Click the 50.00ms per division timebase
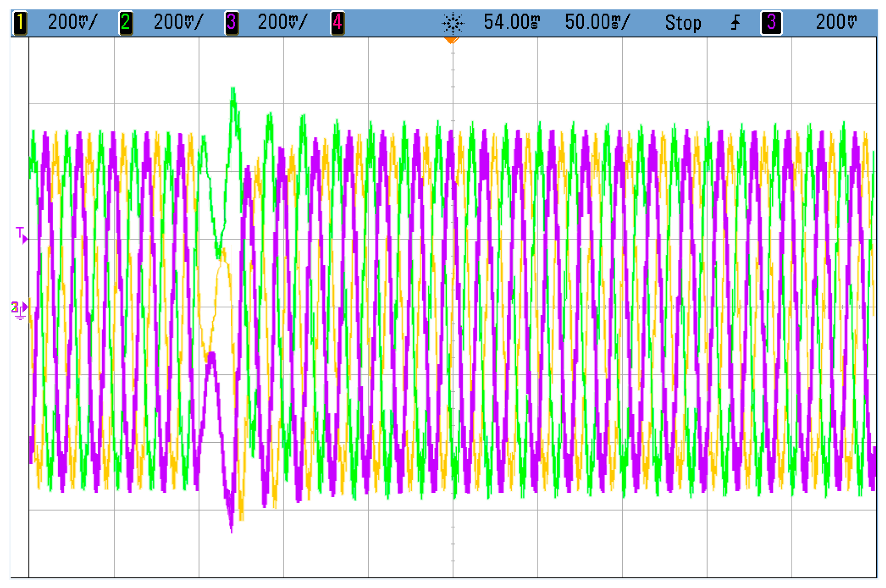This screenshot has width=886, height=588. point(597,22)
